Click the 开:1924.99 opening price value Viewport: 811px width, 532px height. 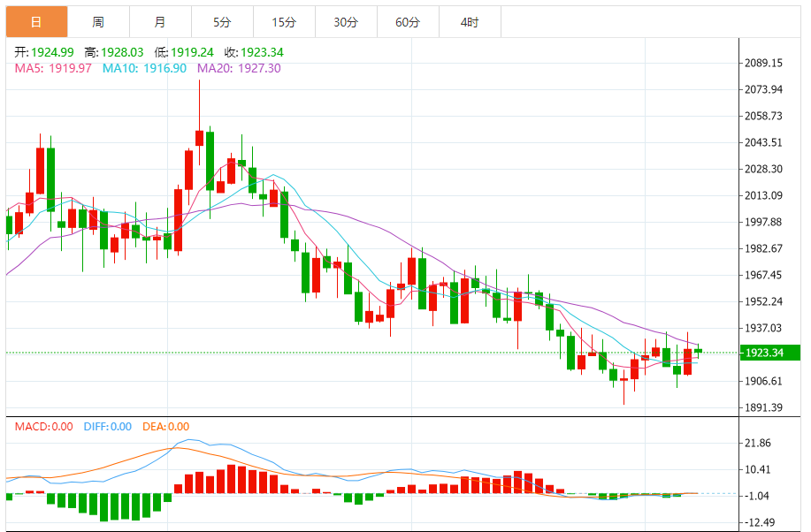tap(44, 52)
